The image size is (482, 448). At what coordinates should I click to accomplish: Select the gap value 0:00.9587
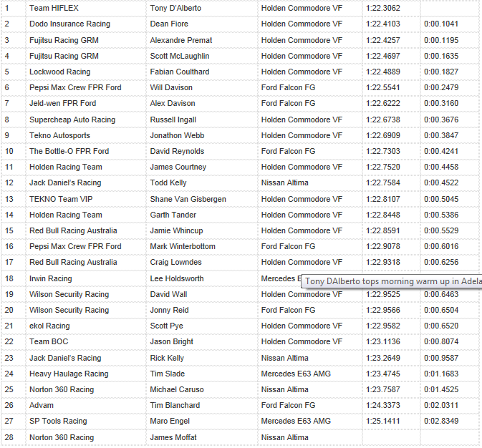(441, 359)
